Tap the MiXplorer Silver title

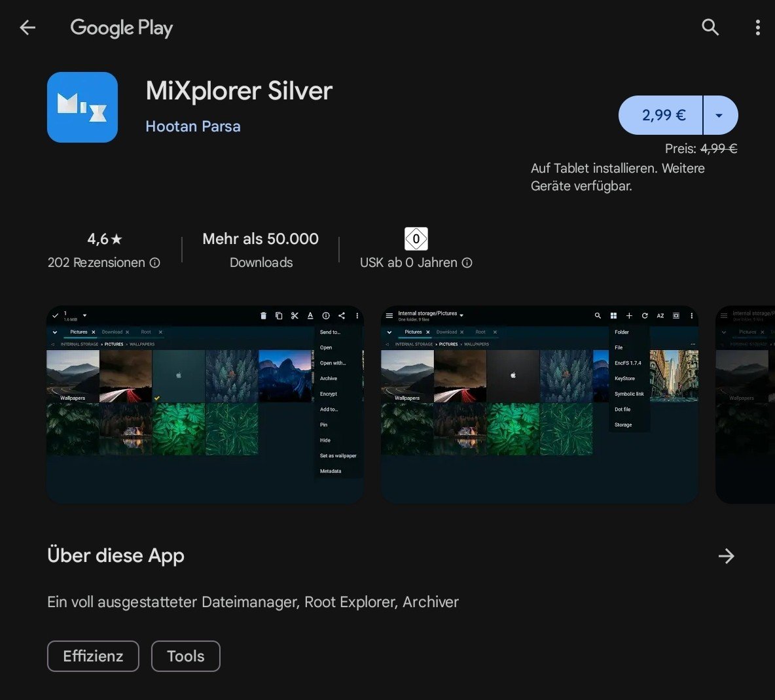239,91
